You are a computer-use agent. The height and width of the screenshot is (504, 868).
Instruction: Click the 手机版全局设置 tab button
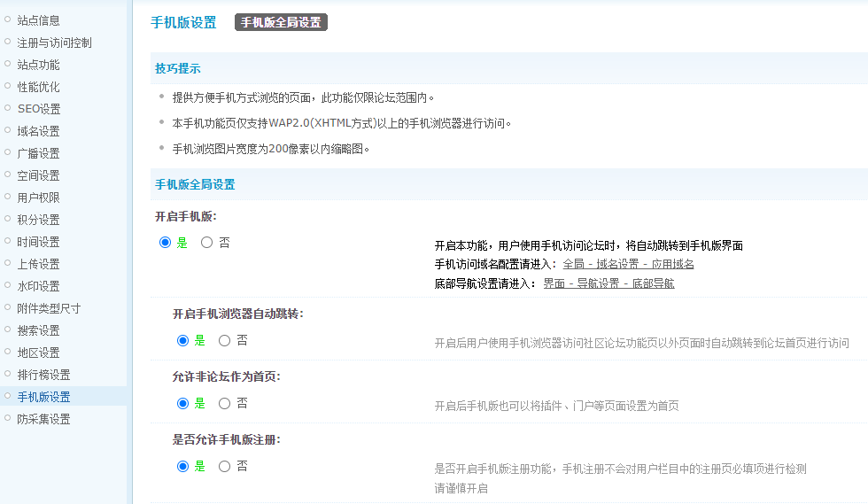click(282, 22)
